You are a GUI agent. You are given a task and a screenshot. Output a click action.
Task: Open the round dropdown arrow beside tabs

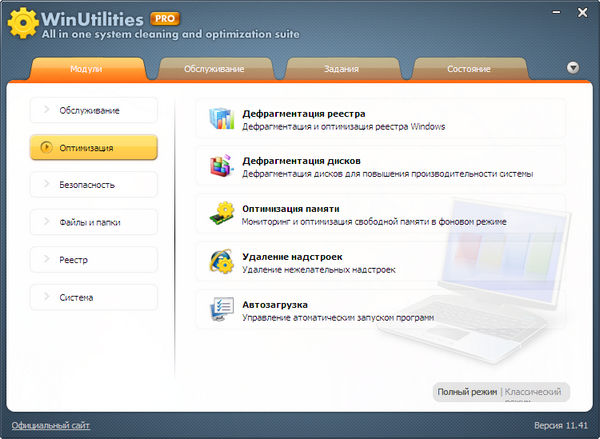[x=573, y=68]
